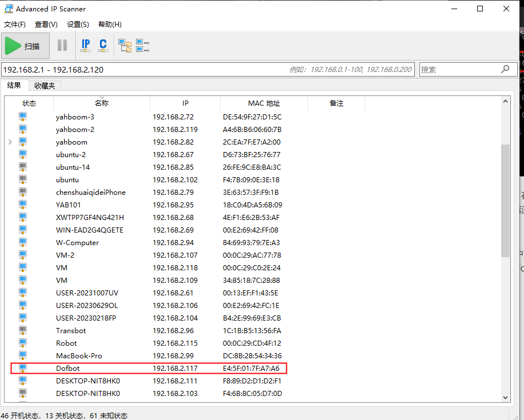Click the status icon for Transbot
This screenshot has height=420, width=524.
tap(23, 330)
